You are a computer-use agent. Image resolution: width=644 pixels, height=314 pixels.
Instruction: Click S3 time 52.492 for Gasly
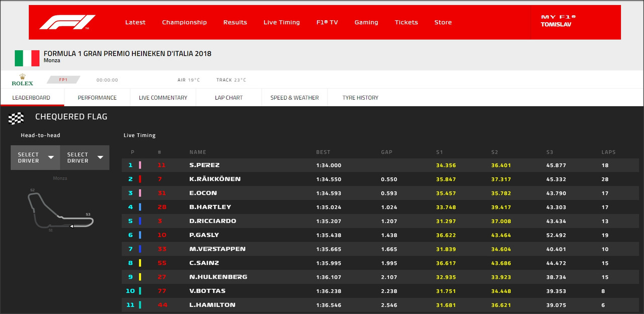coord(556,235)
